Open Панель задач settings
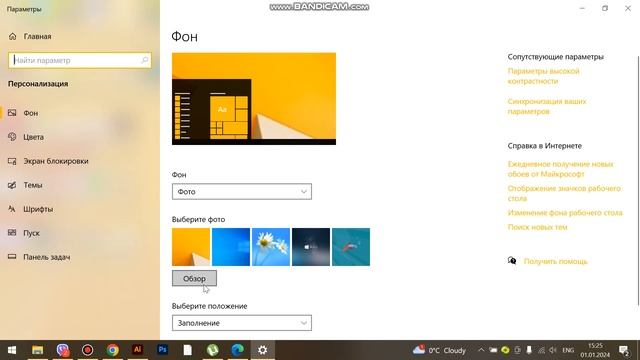The width and height of the screenshot is (640, 360). 47,257
